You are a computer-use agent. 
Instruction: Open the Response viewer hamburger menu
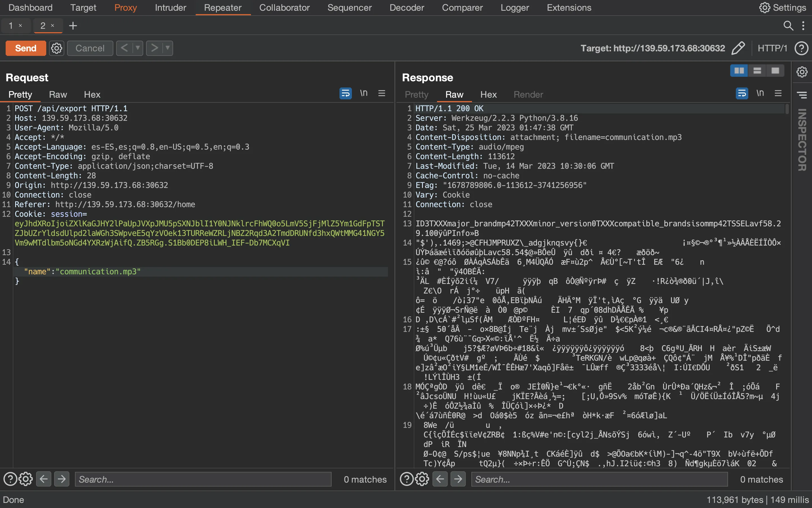coord(778,93)
